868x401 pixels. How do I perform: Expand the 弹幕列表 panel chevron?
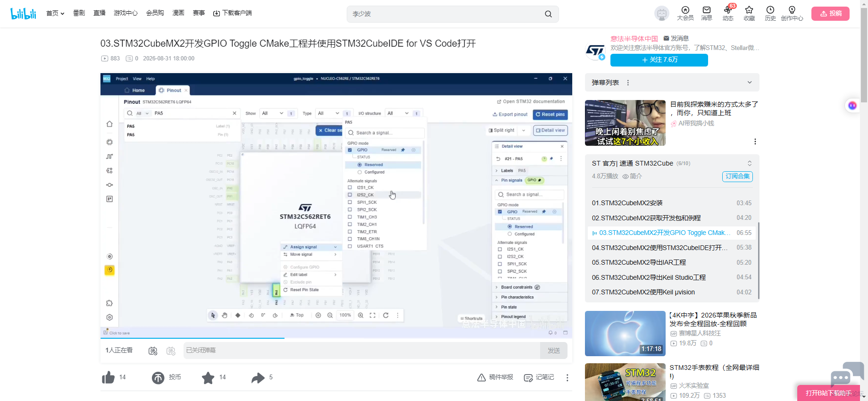click(x=750, y=83)
